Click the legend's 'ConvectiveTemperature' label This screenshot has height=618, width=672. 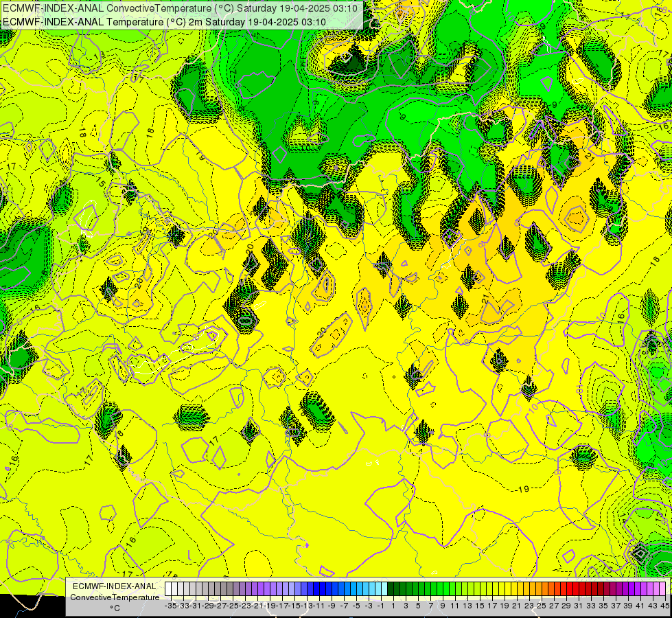pyautogui.click(x=115, y=597)
